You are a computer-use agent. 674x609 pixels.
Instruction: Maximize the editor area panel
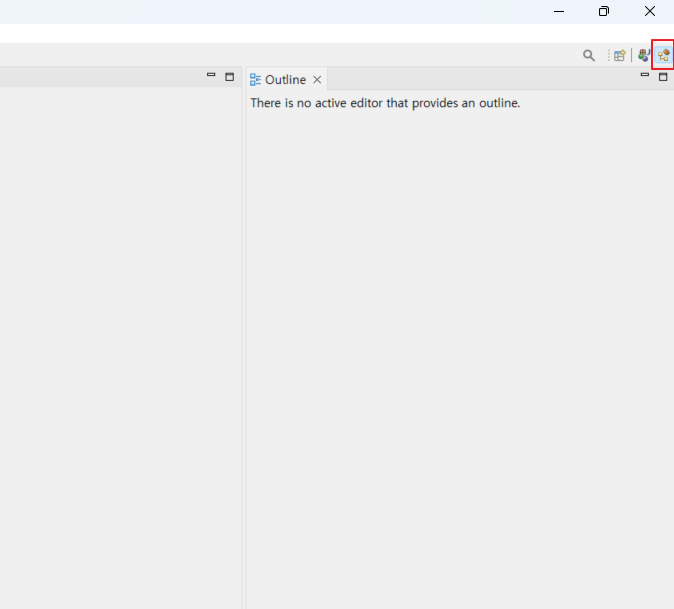[x=230, y=77]
